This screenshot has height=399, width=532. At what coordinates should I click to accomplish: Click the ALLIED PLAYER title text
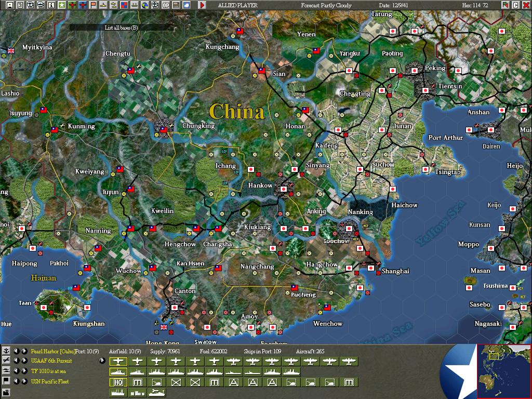(238, 5)
